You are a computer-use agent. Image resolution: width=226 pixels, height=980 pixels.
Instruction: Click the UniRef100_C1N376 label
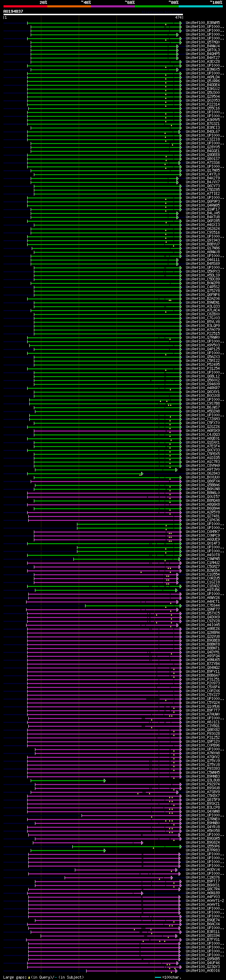click(203, 877)
